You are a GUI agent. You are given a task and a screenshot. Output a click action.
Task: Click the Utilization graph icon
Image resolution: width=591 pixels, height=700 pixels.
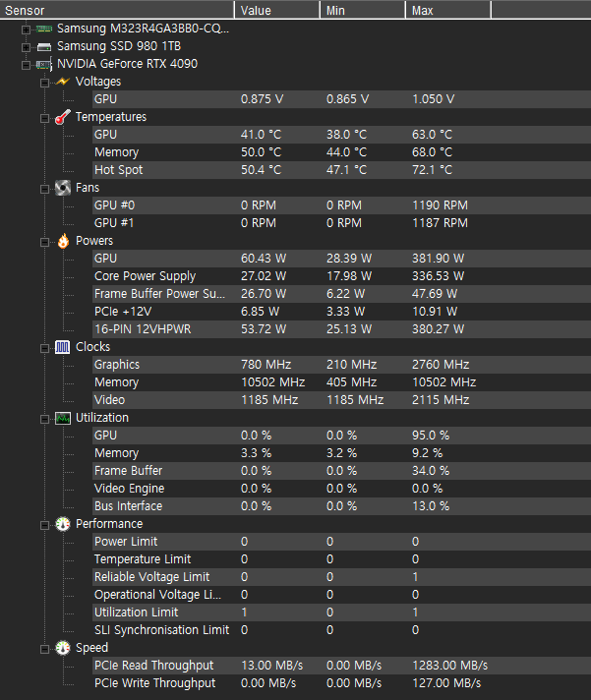pos(63,418)
